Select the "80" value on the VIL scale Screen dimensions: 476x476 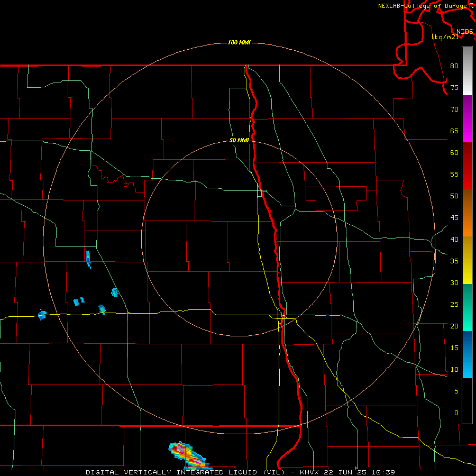[x=454, y=66]
